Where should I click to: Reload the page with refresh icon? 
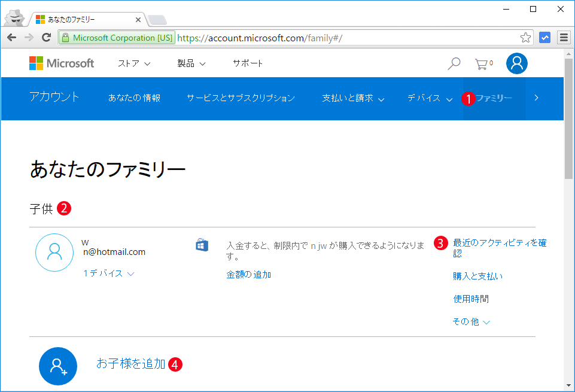tap(46, 37)
